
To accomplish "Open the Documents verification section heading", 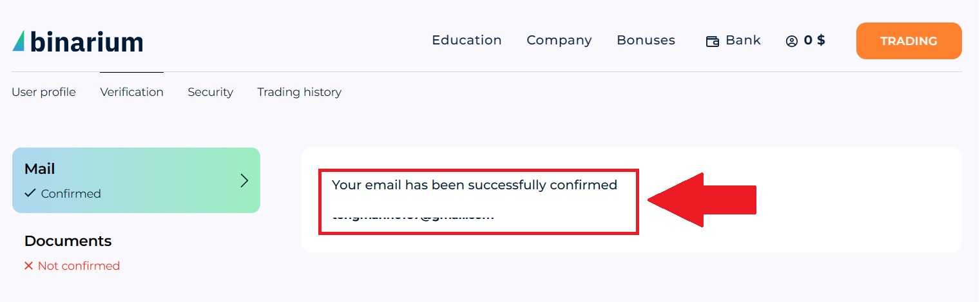I will click(x=68, y=241).
